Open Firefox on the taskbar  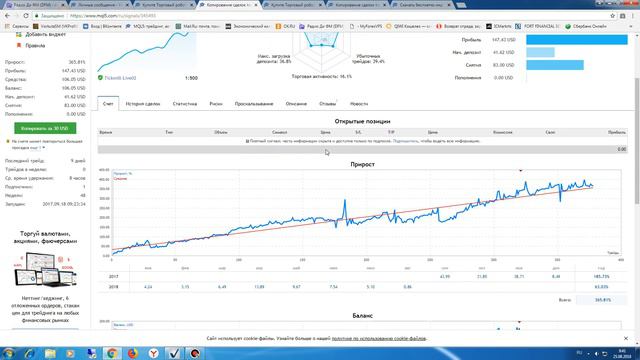[133, 353]
